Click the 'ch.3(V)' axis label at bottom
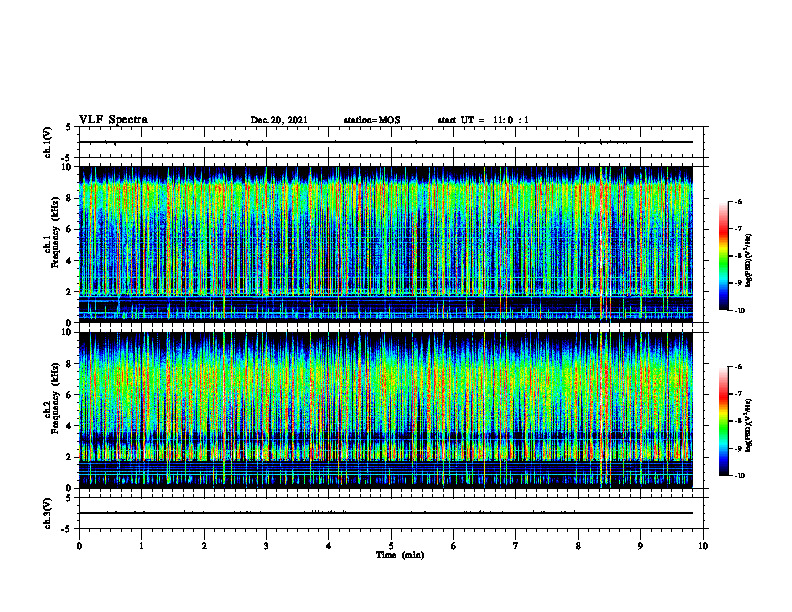This screenshot has width=792, height=612. pos(47,513)
